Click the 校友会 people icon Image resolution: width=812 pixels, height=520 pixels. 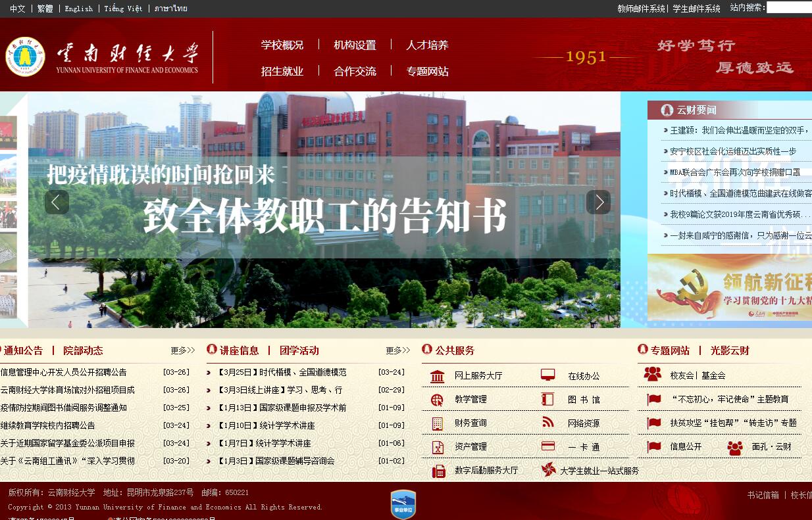(x=652, y=375)
